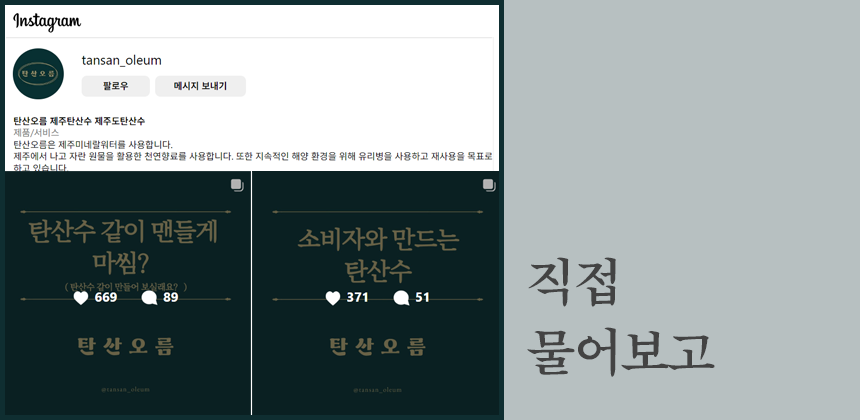Click the heart icon beside 371
860x420 pixels.
(x=334, y=298)
